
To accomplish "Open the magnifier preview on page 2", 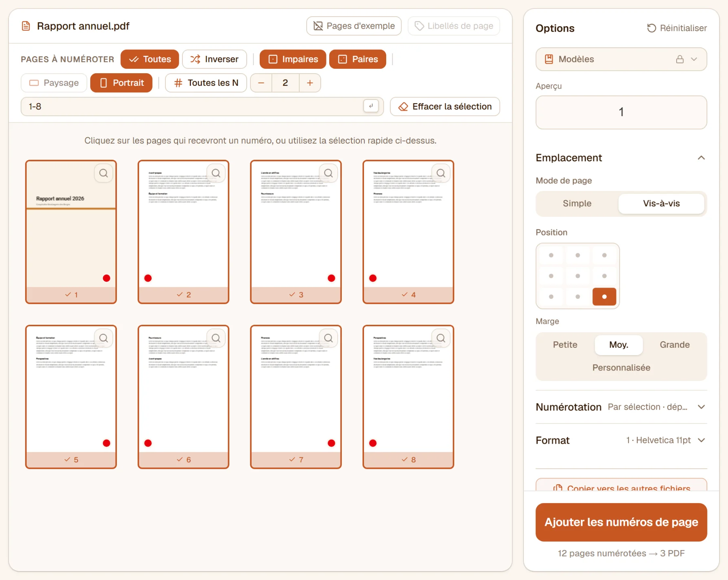I will click(x=216, y=173).
